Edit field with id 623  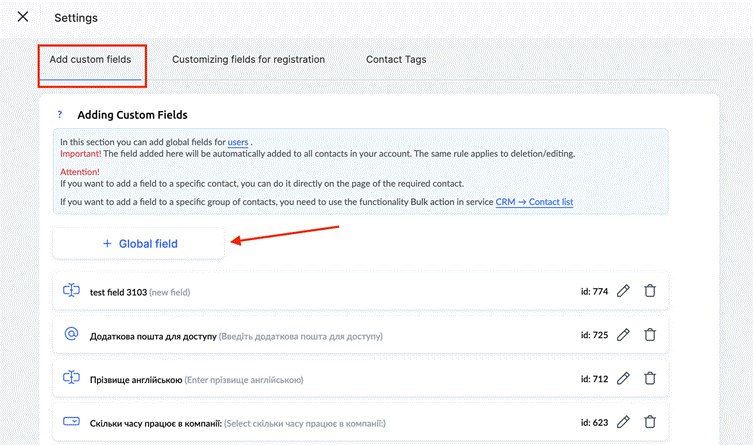pos(623,422)
